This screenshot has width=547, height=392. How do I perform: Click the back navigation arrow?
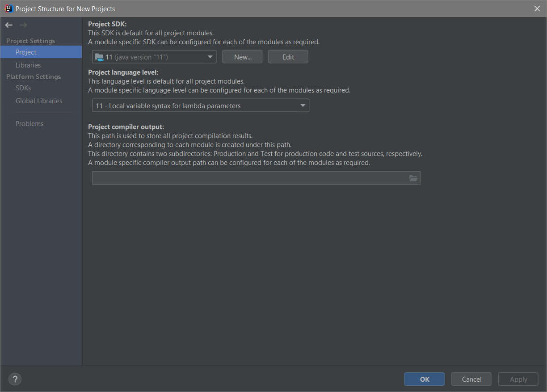pyautogui.click(x=9, y=25)
